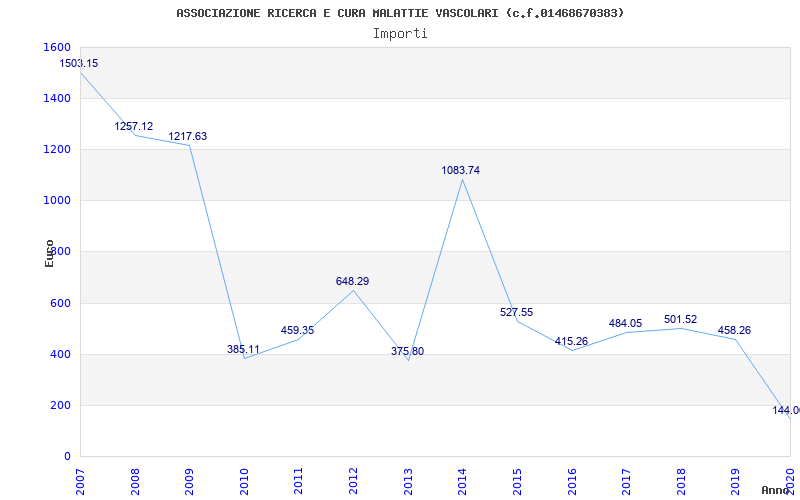The image size is (800, 500).
Task: Click the y-axis value 1000
Action: click(x=58, y=201)
